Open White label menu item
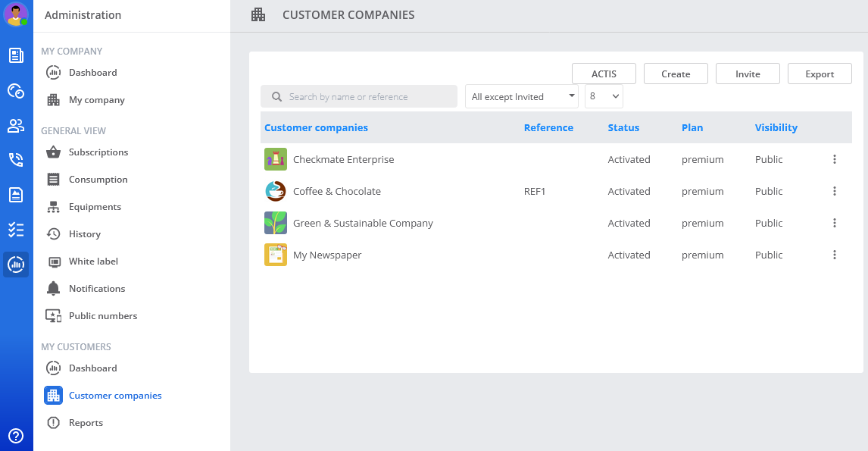 [93, 261]
